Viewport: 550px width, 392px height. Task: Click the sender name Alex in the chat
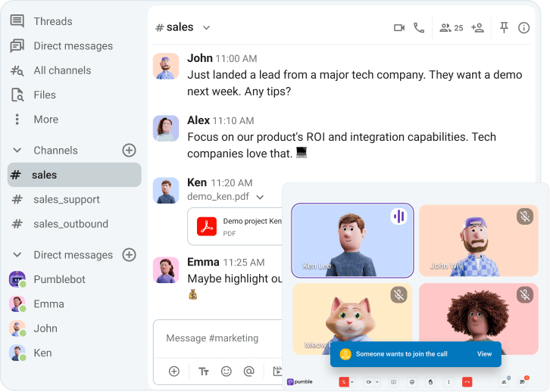(x=198, y=120)
